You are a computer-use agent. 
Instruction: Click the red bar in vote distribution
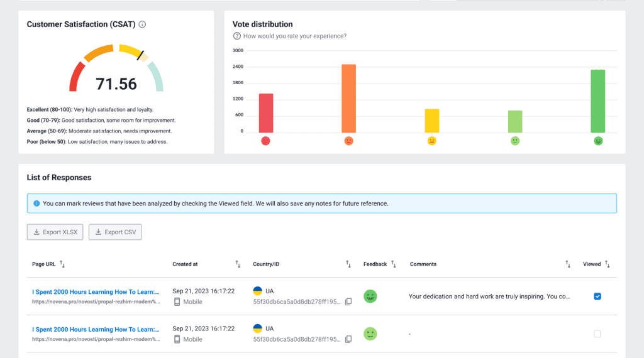point(266,113)
